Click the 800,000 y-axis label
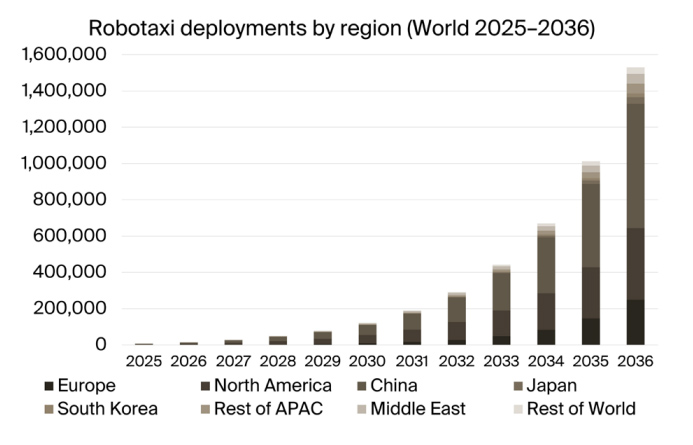This screenshot has height=445, width=693. pyautogui.click(x=70, y=199)
